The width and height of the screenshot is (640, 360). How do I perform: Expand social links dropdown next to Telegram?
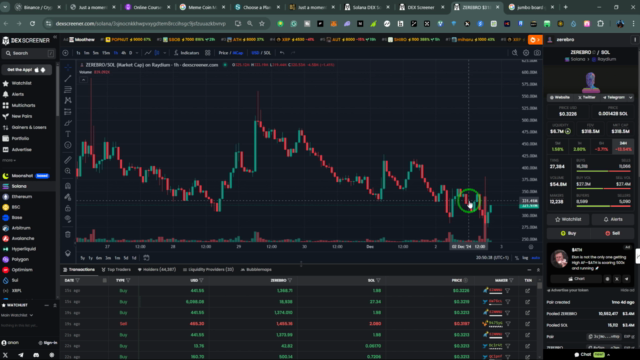[631, 98]
